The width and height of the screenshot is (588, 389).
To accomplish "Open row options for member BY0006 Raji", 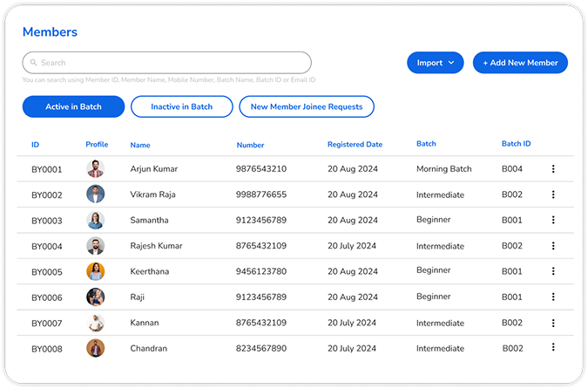I will pyautogui.click(x=553, y=297).
